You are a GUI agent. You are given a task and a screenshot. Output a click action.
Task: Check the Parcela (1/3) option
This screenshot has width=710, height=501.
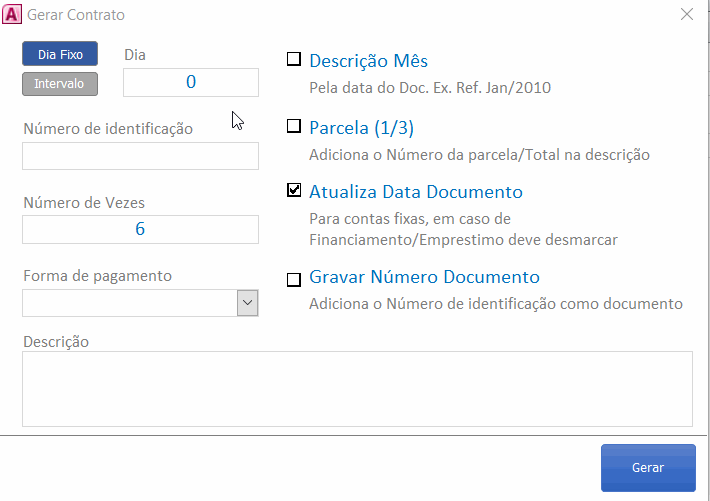click(x=294, y=126)
